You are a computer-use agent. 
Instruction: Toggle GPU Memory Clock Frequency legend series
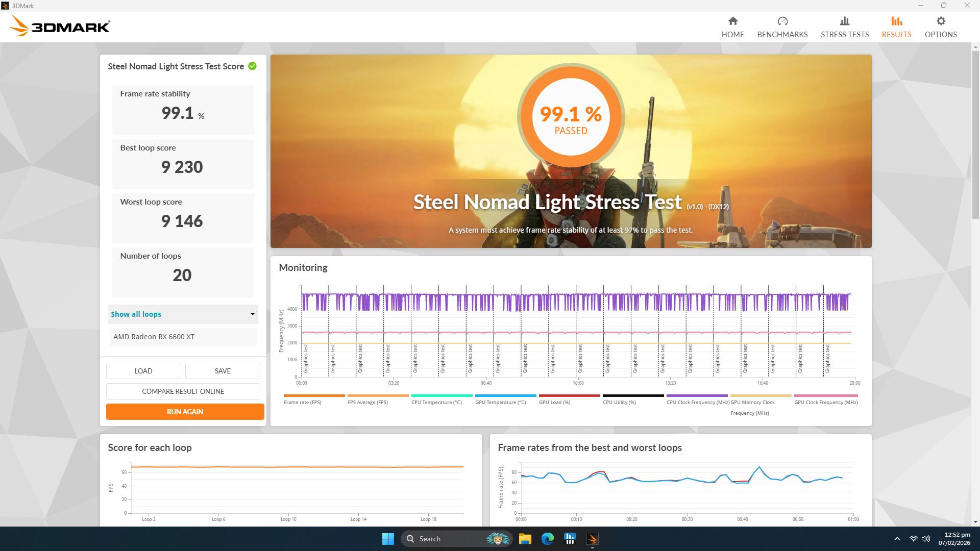click(761, 405)
